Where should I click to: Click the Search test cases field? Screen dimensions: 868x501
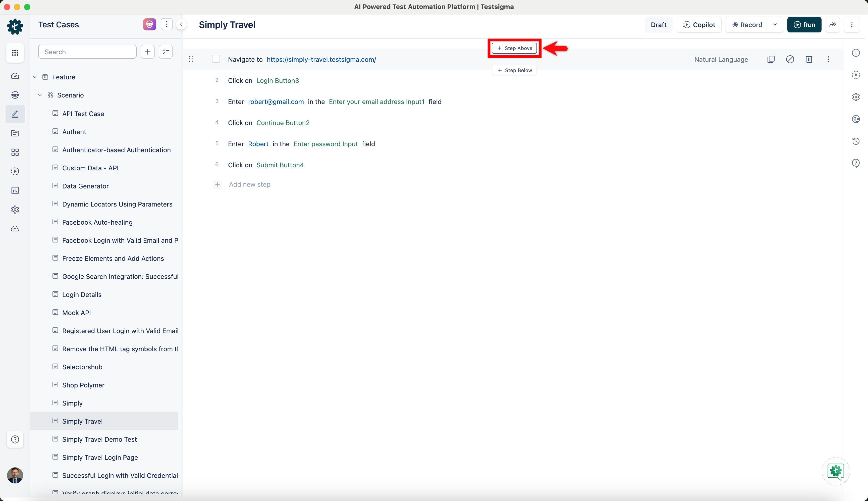pos(87,52)
